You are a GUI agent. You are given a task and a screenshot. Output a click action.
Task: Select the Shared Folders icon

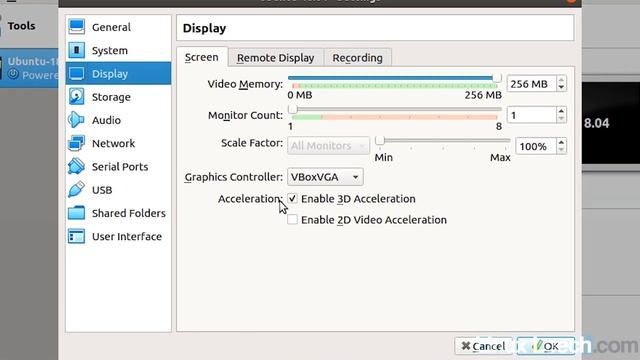76,213
